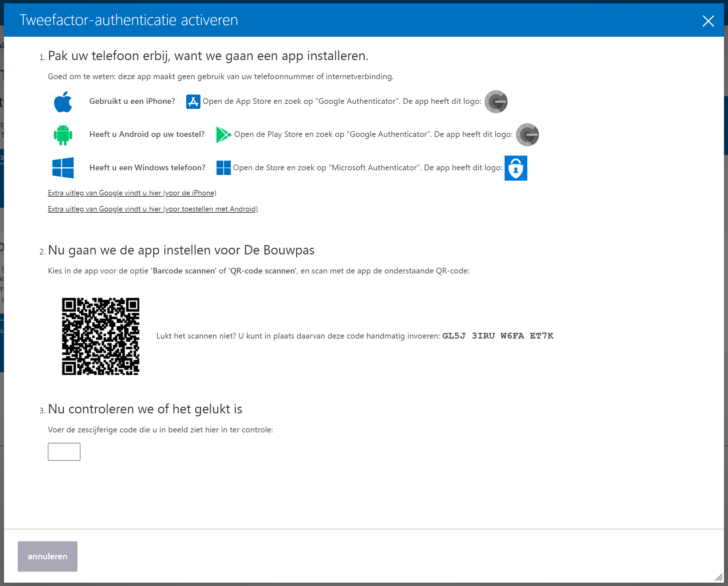Click heading 'Nu gaan we de app instellen'
Screen dimensions: 728x586
[x=181, y=250]
